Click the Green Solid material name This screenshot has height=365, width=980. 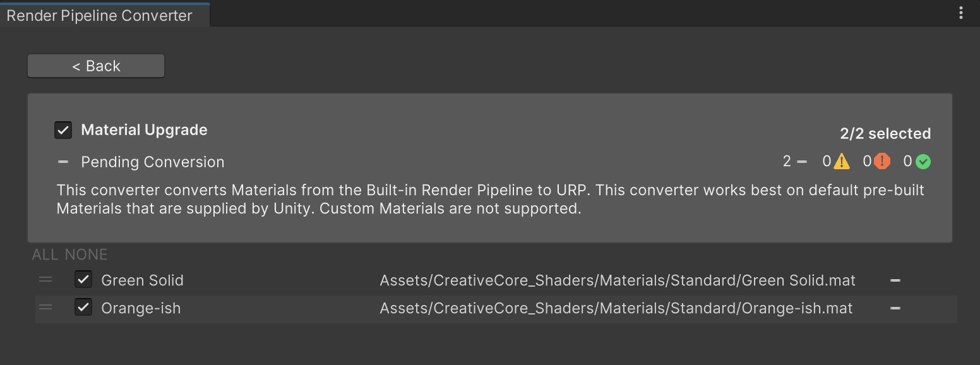142,280
